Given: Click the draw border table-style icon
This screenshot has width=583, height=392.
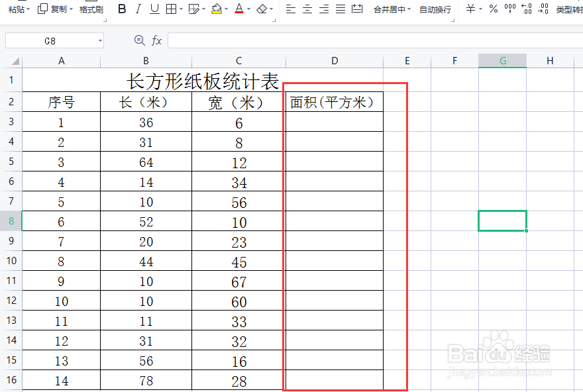Looking at the screenshot, I should click(x=193, y=9).
